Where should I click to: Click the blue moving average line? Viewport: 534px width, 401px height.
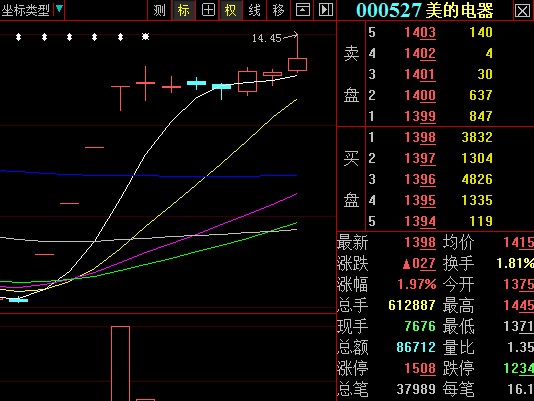(148, 175)
